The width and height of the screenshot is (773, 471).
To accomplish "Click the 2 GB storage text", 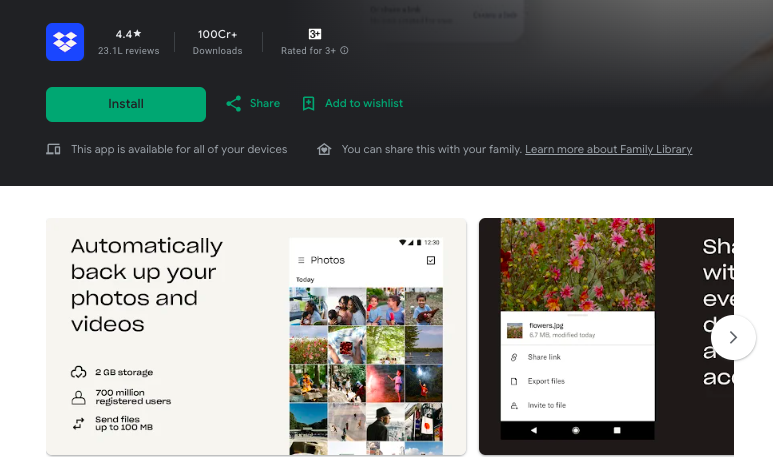I will tap(124, 372).
